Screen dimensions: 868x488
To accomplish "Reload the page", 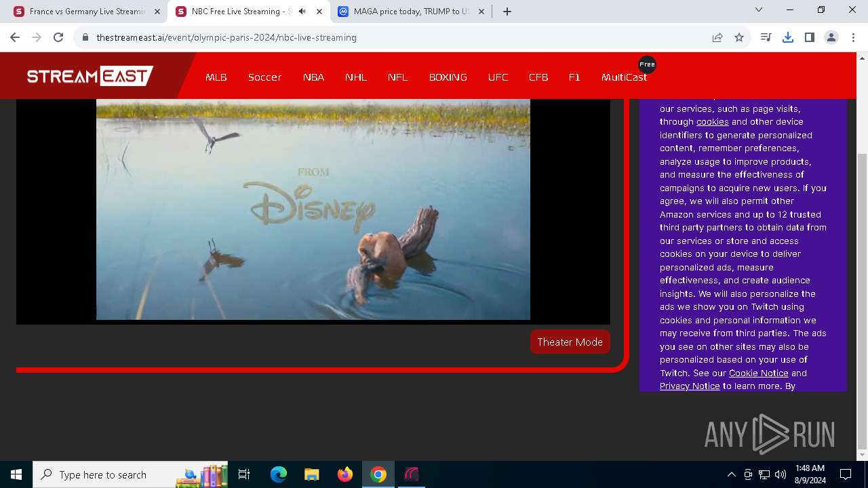I will pyautogui.click(x=58, y=38).
